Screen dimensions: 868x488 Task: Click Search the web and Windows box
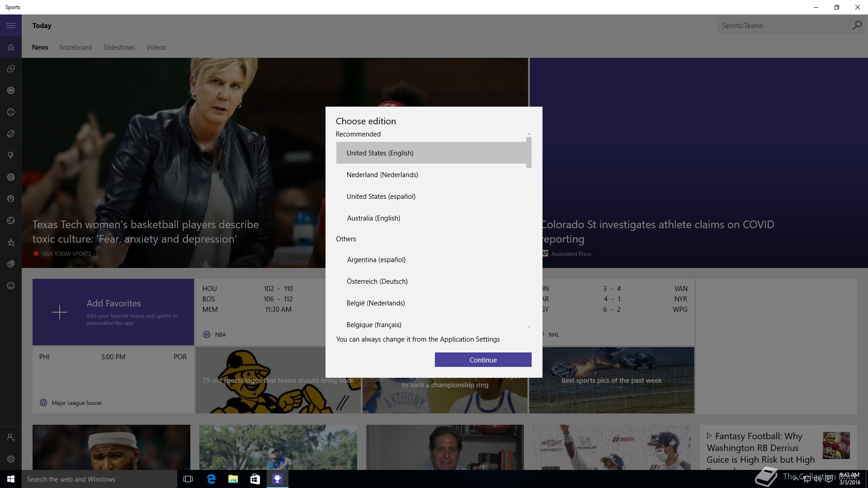(99, 479)
